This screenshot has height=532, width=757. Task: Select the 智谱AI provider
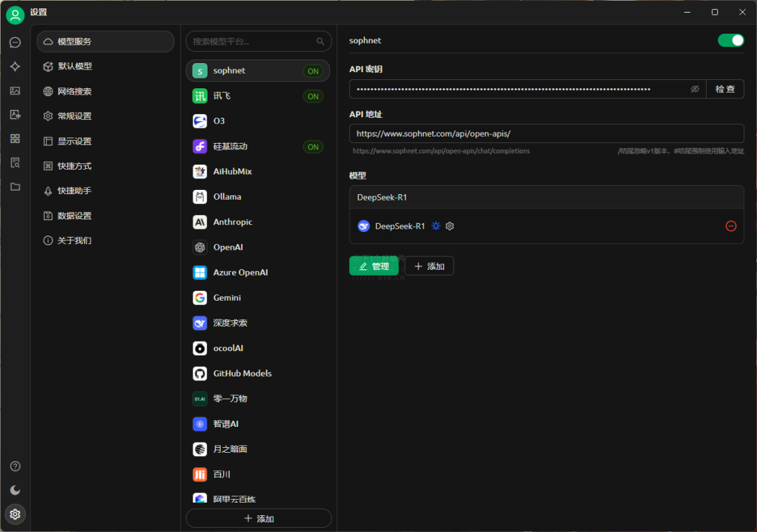(x=258, y=424)
